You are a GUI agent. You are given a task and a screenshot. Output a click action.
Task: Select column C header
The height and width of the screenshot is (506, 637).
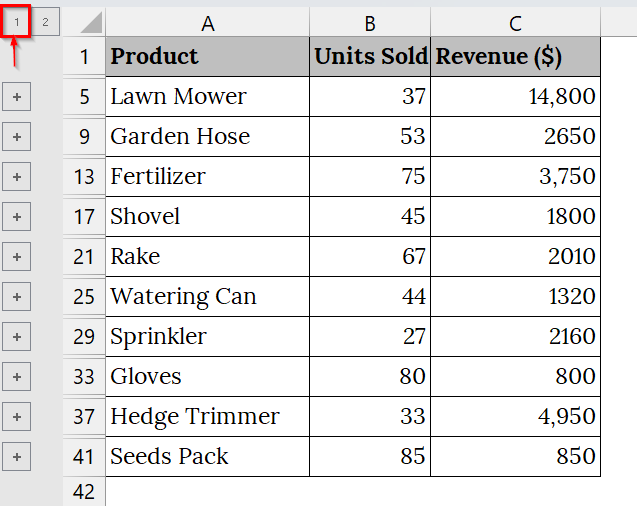tap(515, 22)
